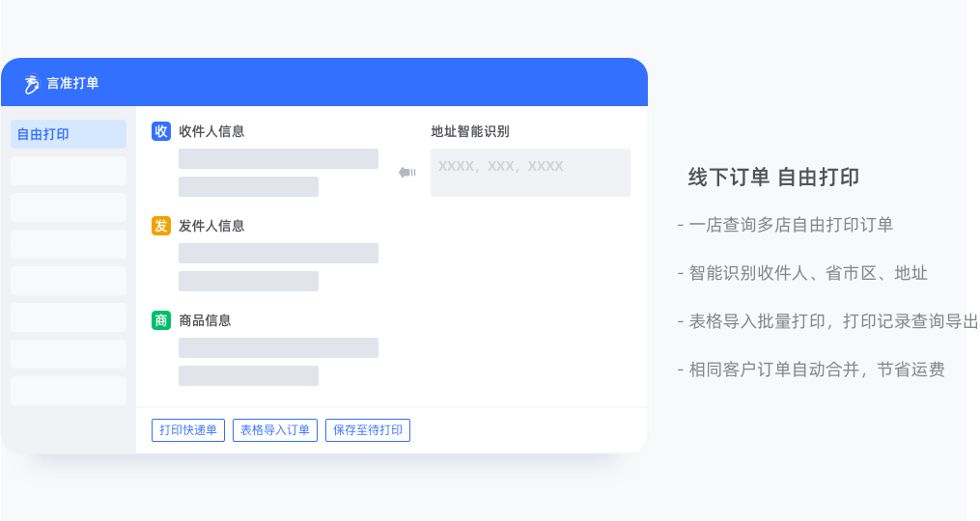Screen dimensions: 980x521
Task: Click the short input bar under 收件人信息
Action: pos(248,186)
